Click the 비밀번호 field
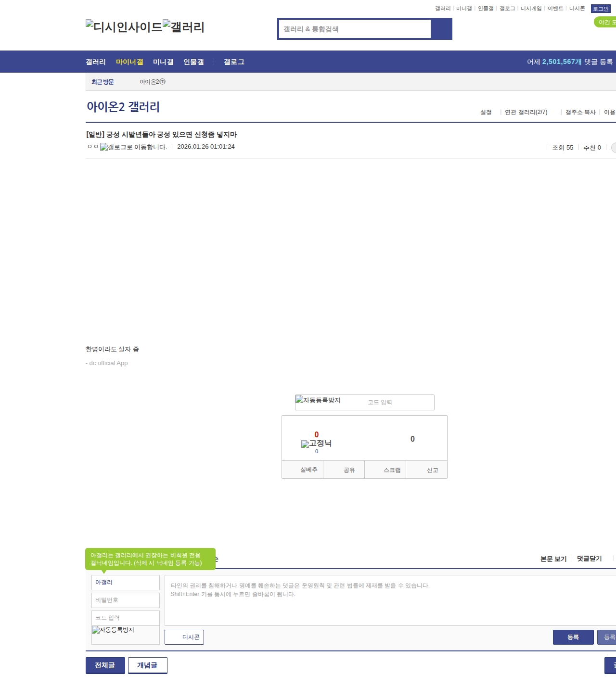The image size is (616, 687). 126,600
